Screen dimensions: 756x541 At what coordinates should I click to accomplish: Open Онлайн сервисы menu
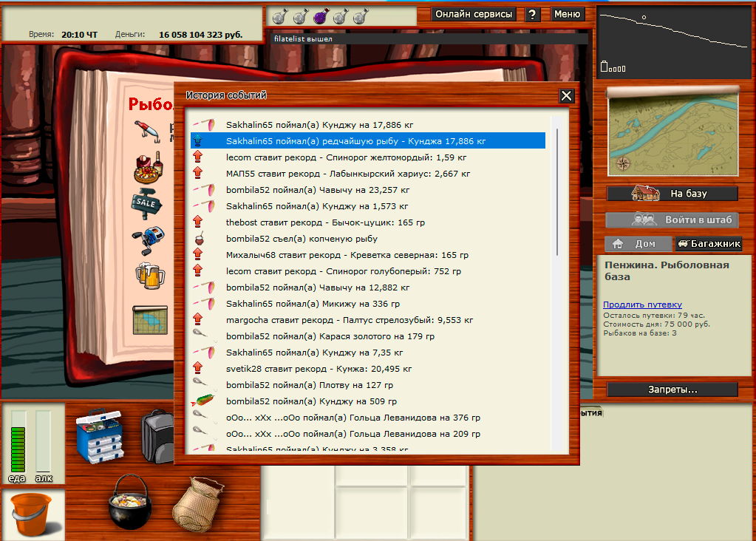(473, 14)
